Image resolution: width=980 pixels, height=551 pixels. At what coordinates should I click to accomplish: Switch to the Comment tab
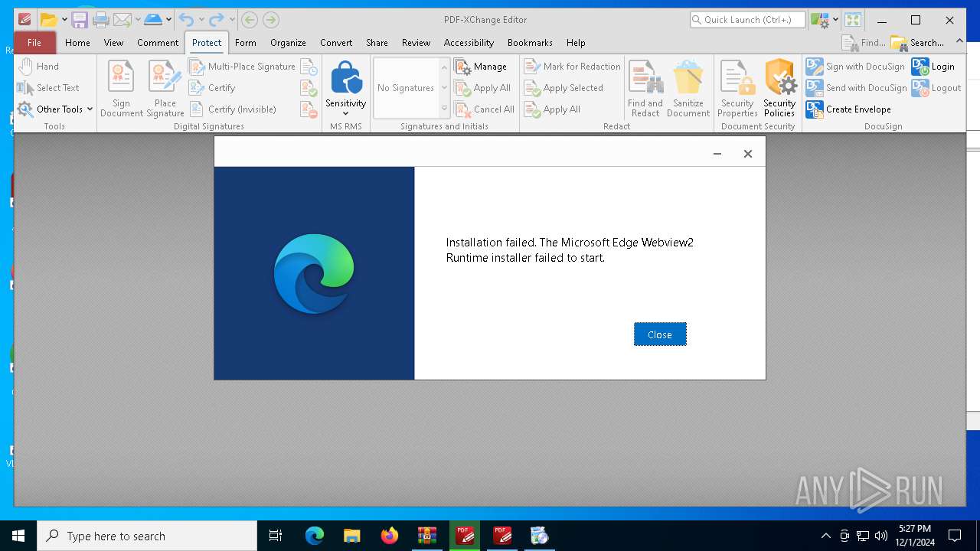point(158,43)
